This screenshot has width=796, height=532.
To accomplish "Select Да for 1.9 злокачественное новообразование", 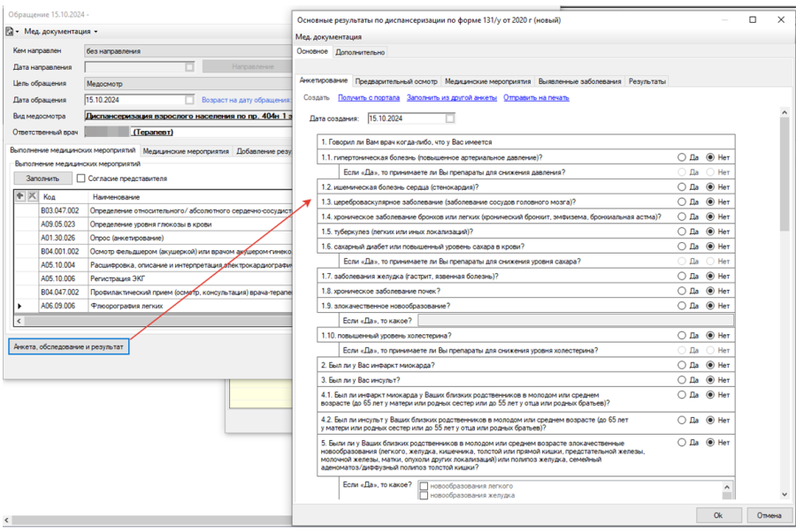I will 682,306.
